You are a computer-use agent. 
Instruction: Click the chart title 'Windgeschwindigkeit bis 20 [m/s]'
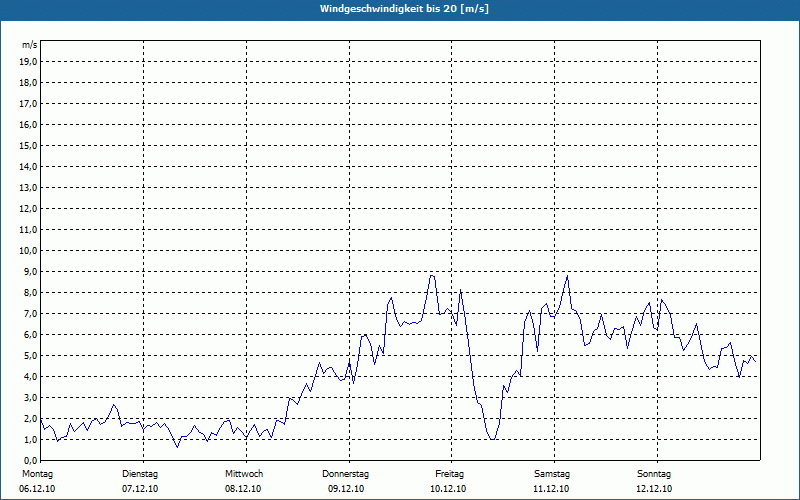pyautogui.click(x=404, y=9)
